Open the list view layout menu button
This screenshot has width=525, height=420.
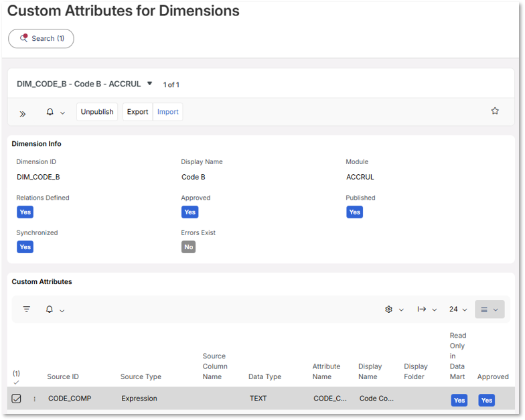click(x=490, y=309)
